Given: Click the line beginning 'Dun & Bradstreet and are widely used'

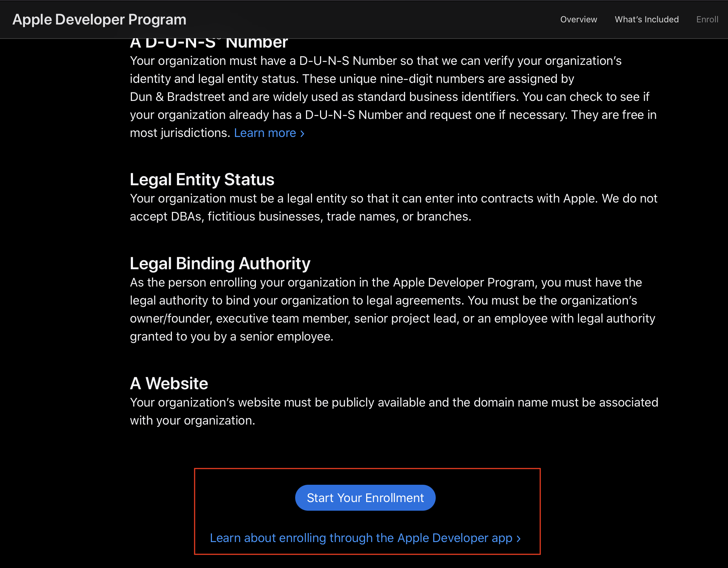Looking at the screenshot, I should 389,97.
